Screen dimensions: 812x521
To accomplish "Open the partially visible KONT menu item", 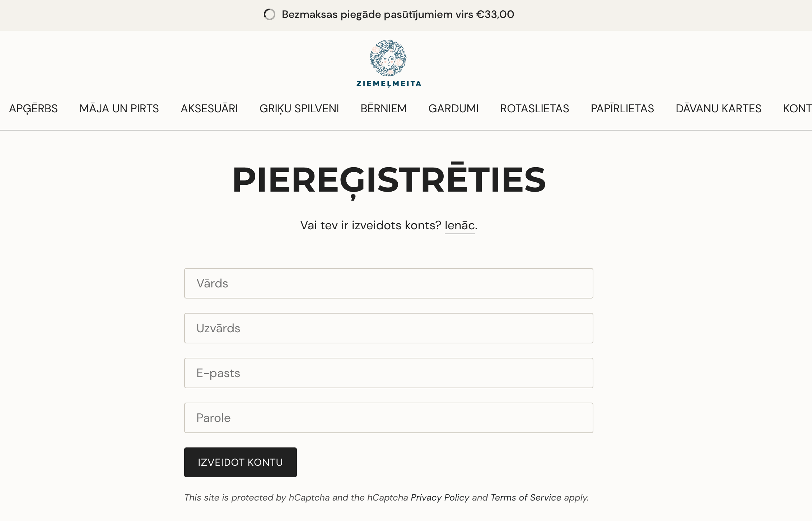I will click(x=798, y=108).
